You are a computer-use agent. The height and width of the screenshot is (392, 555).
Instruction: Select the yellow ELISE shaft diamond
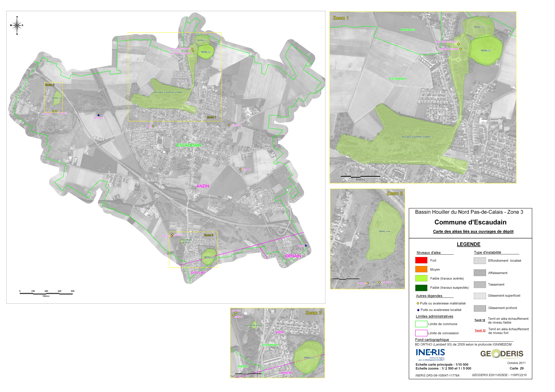pos(153,126)
